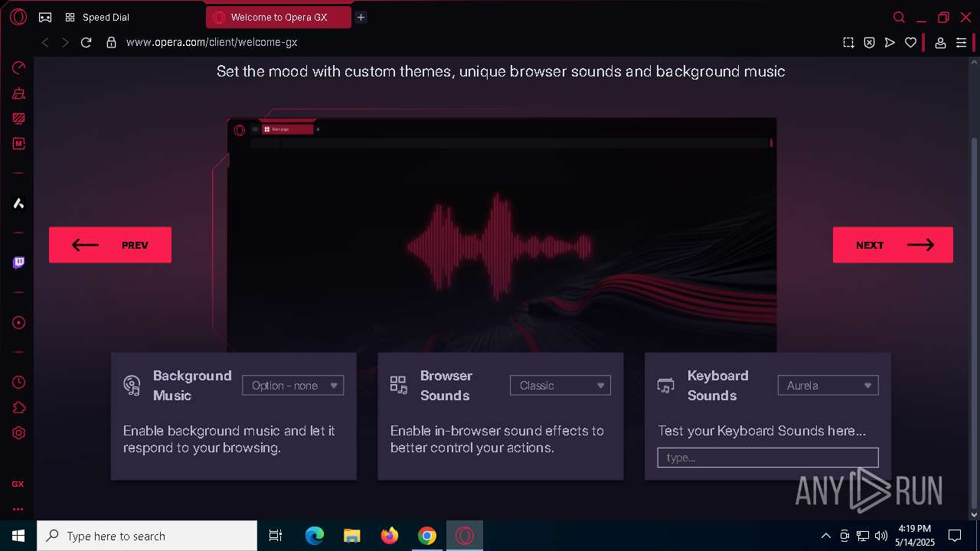
Task: Open the notification center icon
Action: [955, 536]
